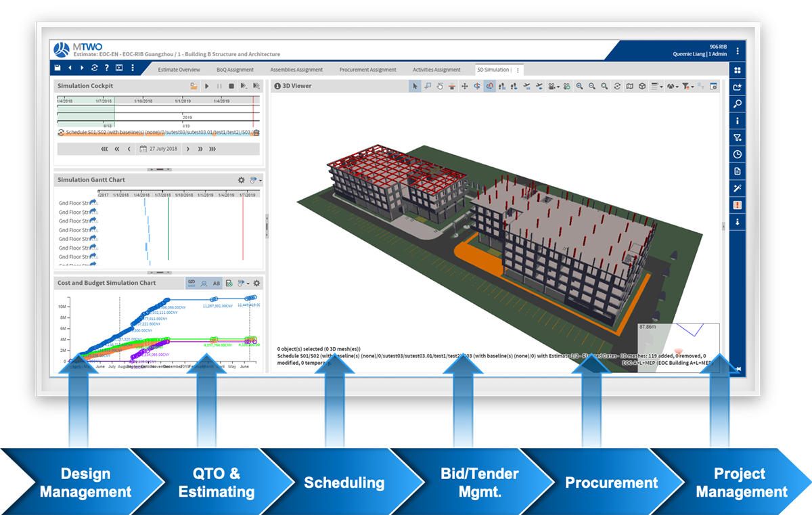Image resolution: width=812 pixels, height=515 pixels.
Task: Open clock history icon in right sidebar
Action: coord(738,154)
